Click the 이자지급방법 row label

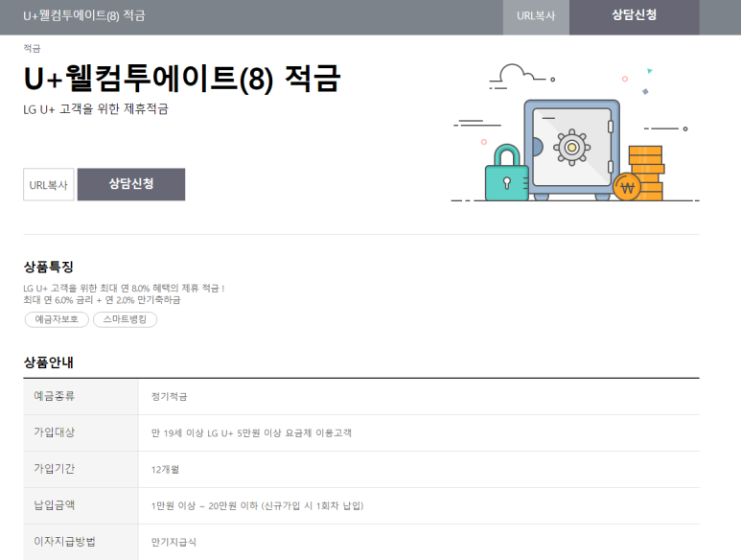pyautogui.click(x=65, y=542)
